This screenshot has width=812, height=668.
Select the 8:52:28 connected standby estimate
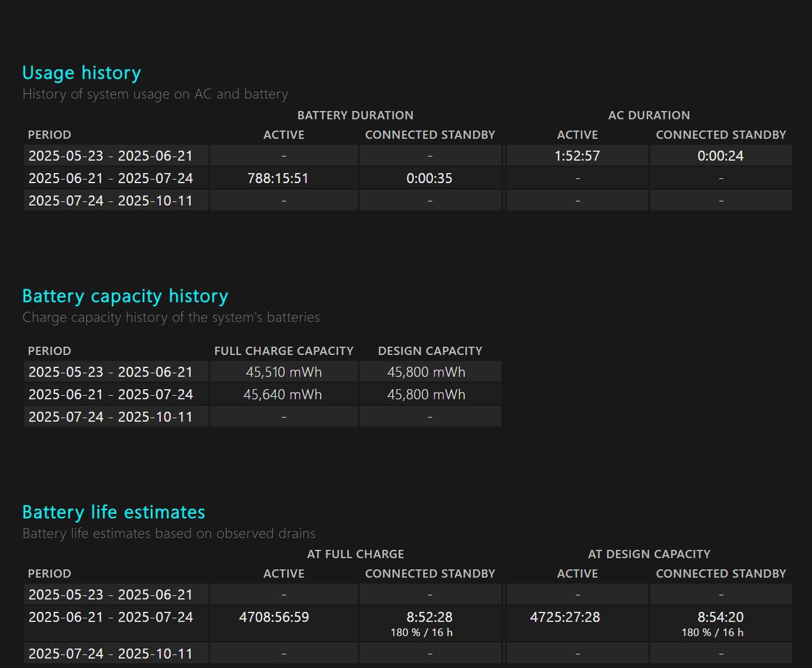point(429,617)
